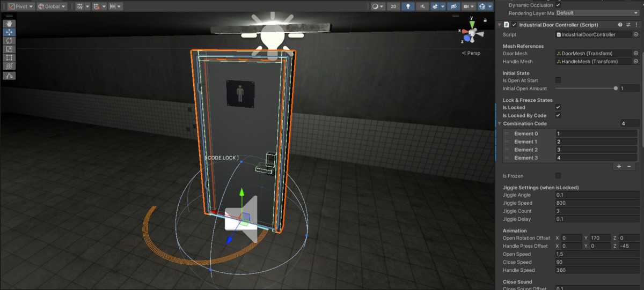Click the Handle Press Offset Z field

(630, 246)
